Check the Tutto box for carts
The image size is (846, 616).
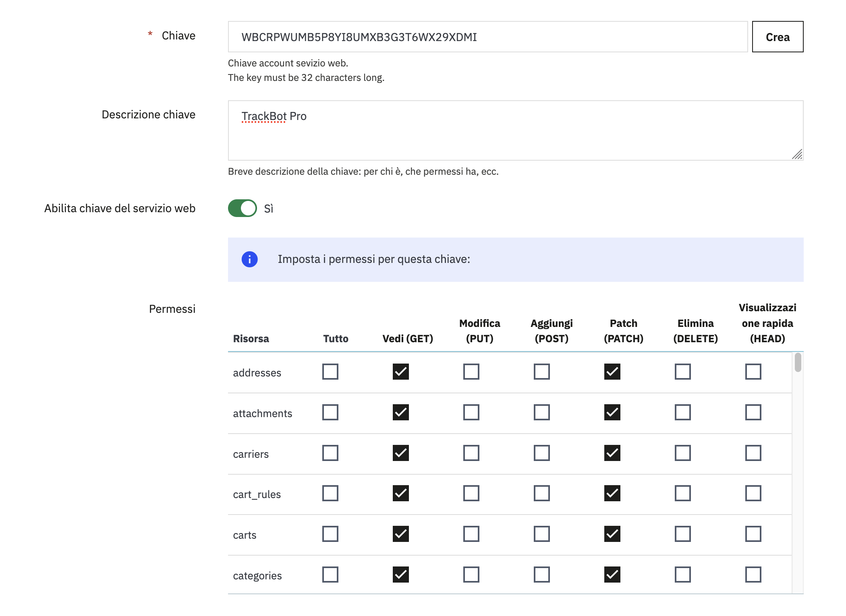click(x=330, y=534)
